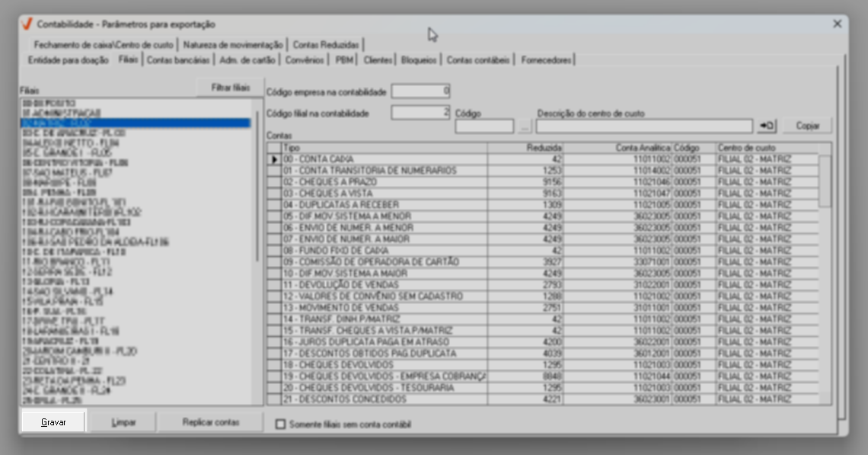The height and width of the screenshot is (455, 868).
Task: Toggle Somente filiais sem conta contábil checkbox
Action: point(281,424)
